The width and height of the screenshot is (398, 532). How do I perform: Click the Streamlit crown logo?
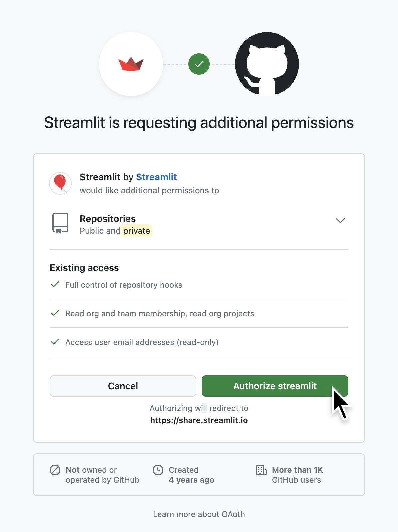(131, 64)
